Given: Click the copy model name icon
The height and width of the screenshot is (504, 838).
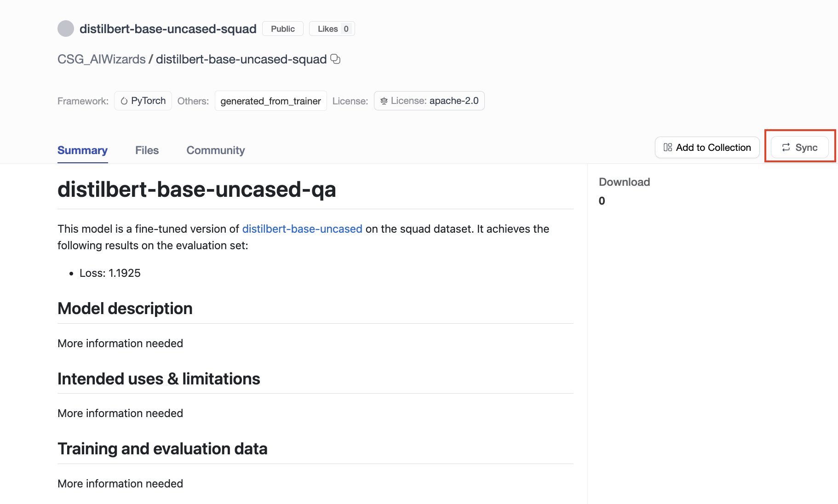Looking at the screenshot, I should click(x=335, y=59).
